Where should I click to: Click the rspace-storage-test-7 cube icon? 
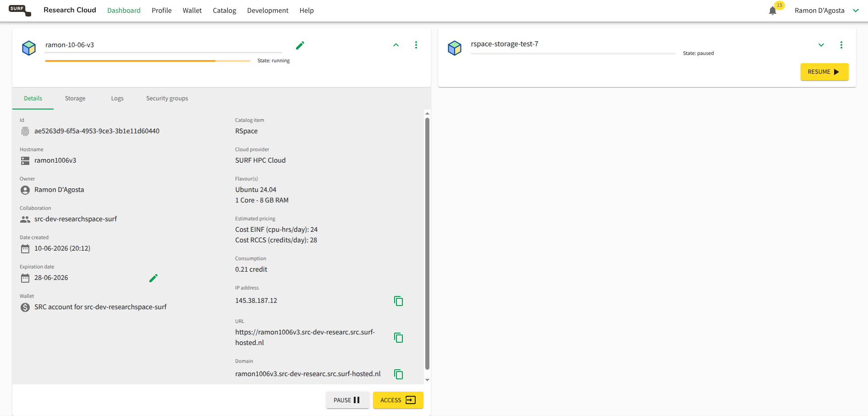[x=455, y=48]
